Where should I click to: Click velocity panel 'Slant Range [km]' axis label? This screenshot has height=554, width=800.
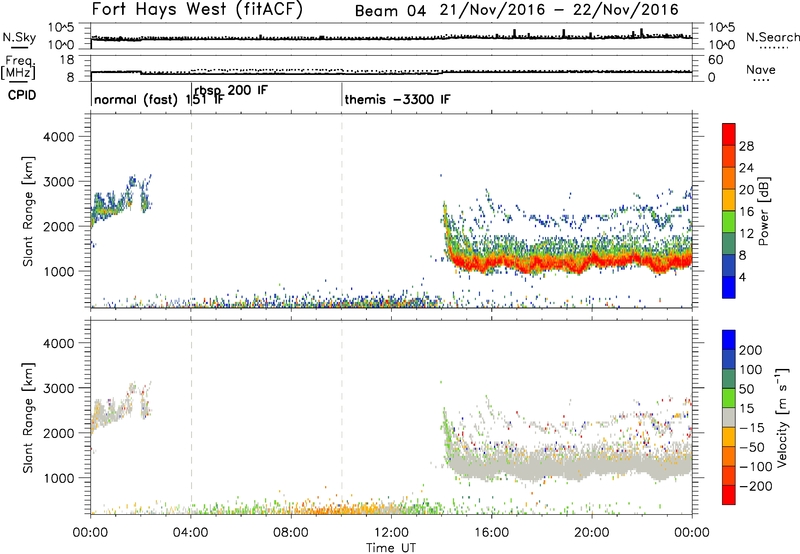coord(28,418)
